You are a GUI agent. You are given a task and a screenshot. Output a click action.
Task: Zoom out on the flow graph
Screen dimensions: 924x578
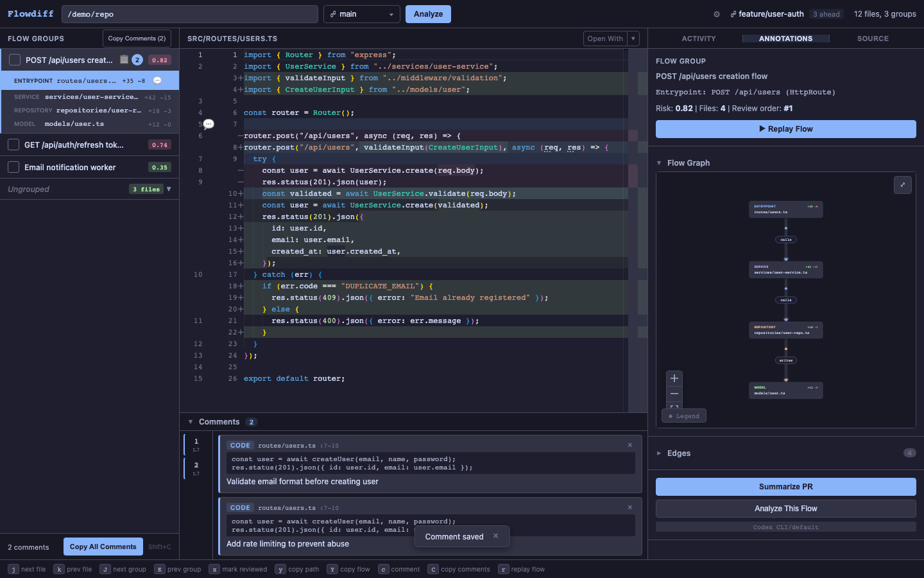click(674, 393)
